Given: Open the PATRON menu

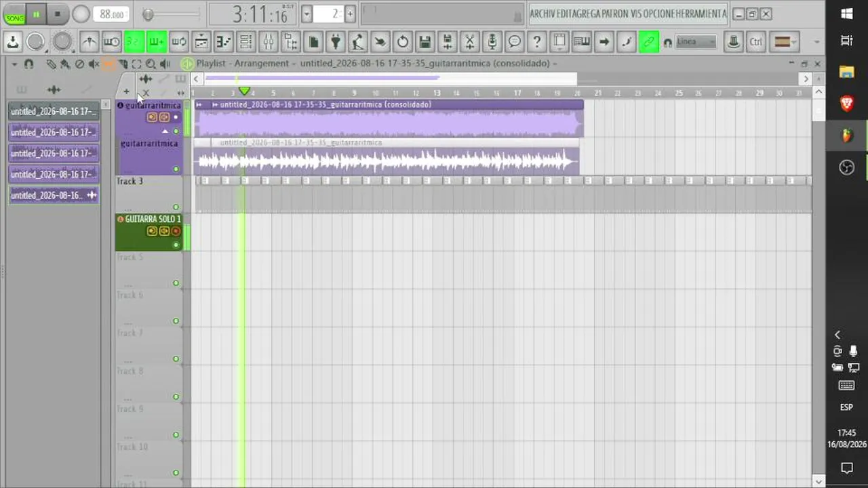Looking at the screenshot, I should click(x=616, y=14).
